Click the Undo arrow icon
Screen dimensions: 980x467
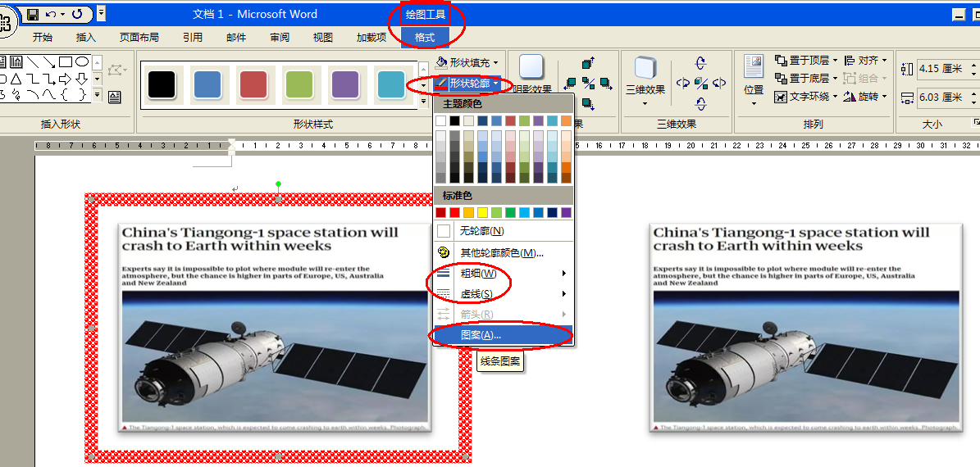(51, 13)
